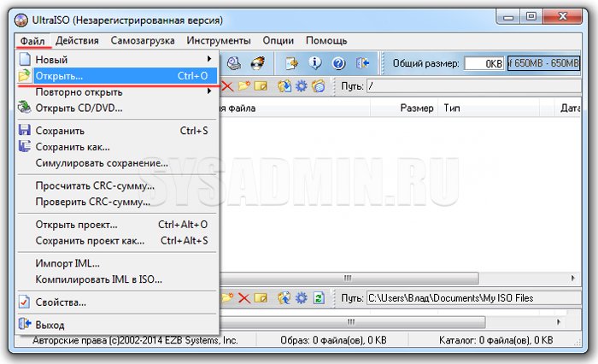
Task: Open the disc capacity 650MB selector
Action: pos(542,63)
